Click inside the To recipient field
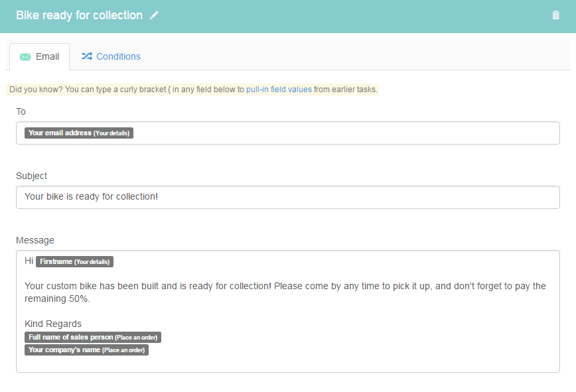 tap(287, 133)
